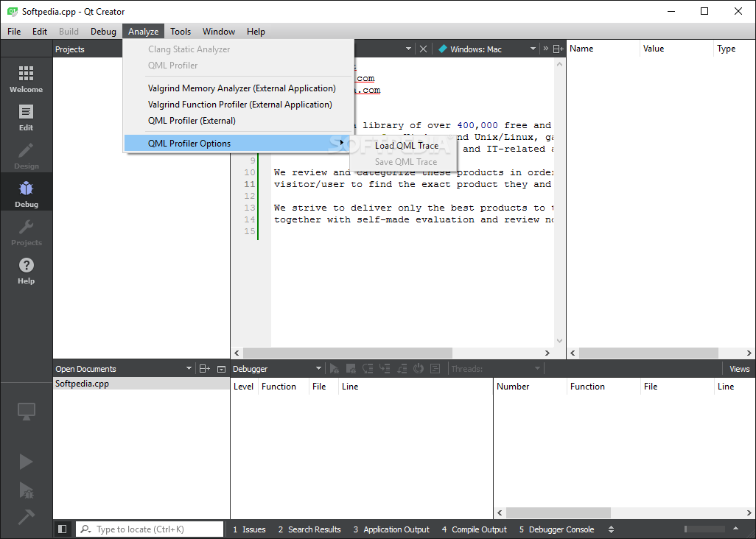Screen dimensions: 756x539
Task: Click the Number column header
Action: click(531, 387)
